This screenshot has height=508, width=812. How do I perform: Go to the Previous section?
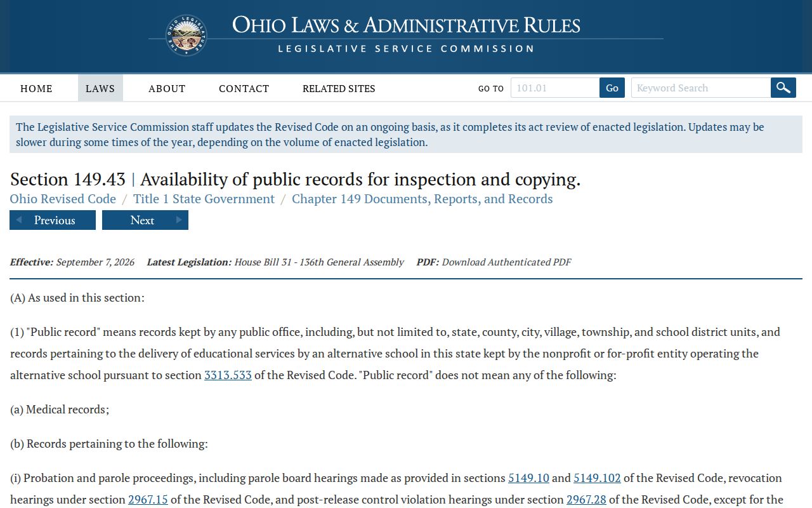(x=53, y=220)
